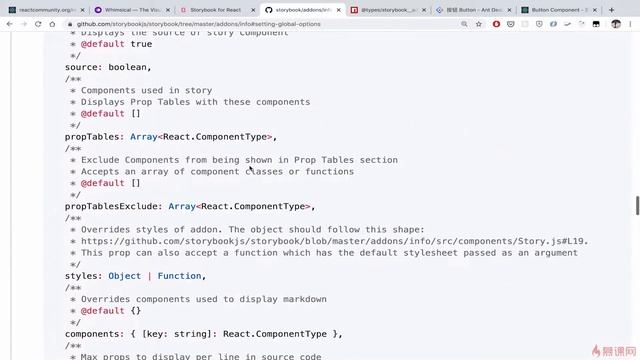640x360 pixels.
Task: Click 'Array' type in propTablesExclude line
Action: tap(182, 206)
